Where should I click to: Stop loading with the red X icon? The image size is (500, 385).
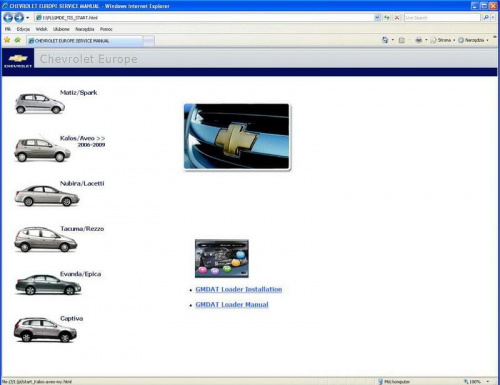[397, 17]
